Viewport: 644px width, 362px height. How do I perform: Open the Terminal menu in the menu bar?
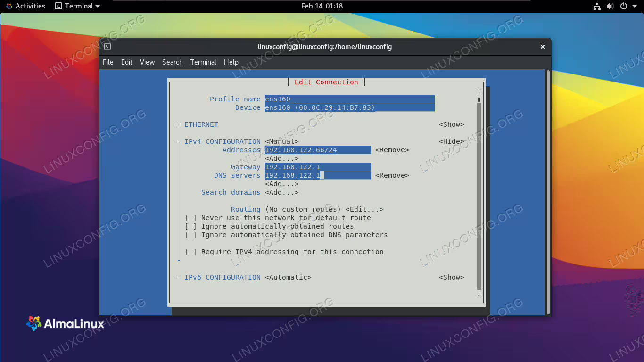tap(203, 62)
